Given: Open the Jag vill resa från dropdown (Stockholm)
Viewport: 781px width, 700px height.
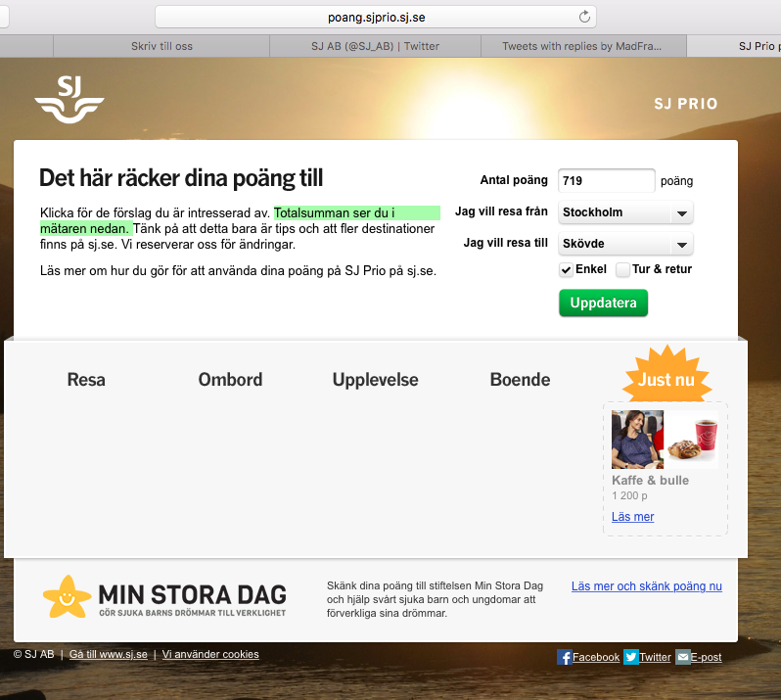Looking at the screenshot, I should coord(625,212).
